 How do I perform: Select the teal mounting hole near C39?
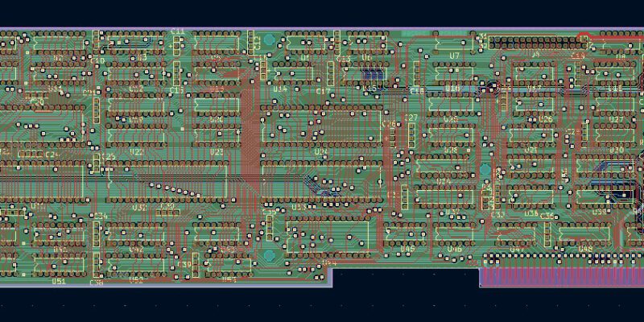(269, 256)
